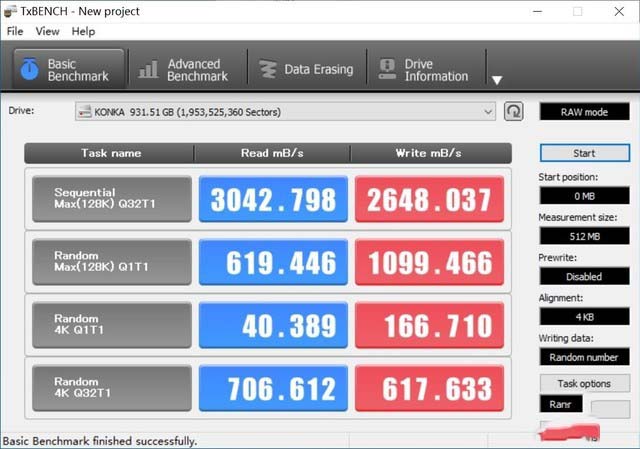Click Random Max(128K) Q1T1 task button

pyautogui.click(x=112, y=262)
